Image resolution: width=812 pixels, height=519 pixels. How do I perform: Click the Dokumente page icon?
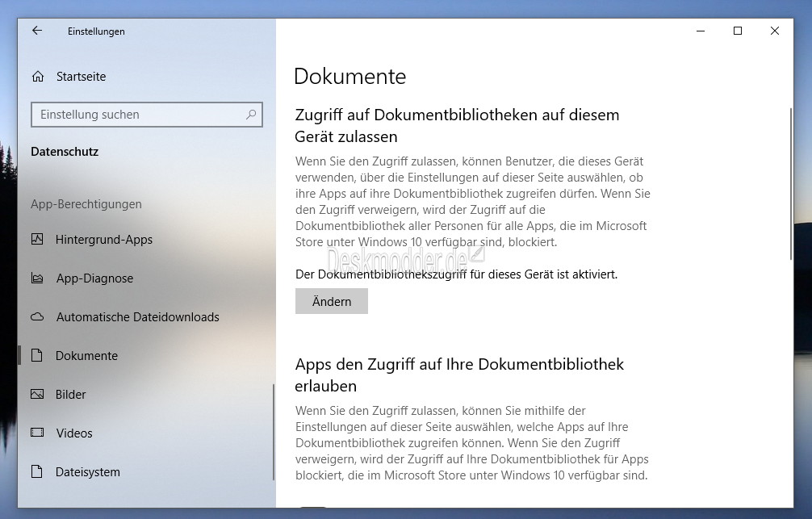[37, 355]
